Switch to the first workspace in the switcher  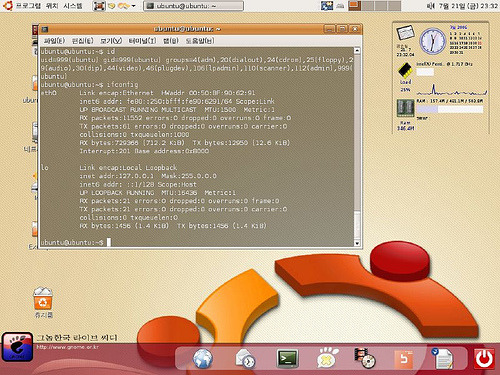[x=355, y=6]
